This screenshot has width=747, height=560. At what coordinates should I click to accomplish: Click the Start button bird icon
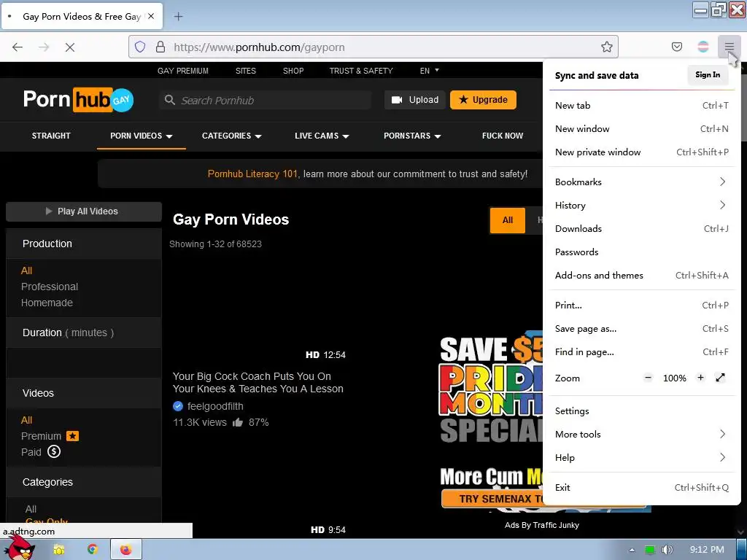pyautogui.click(x=21, y=548)
